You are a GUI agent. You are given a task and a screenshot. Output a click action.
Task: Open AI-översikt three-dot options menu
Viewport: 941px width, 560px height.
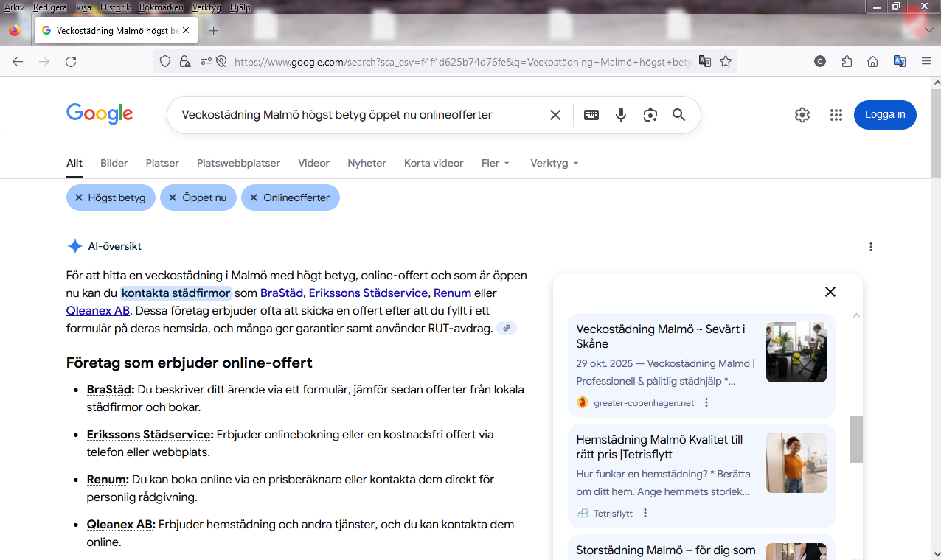click(x=871, y=247)
